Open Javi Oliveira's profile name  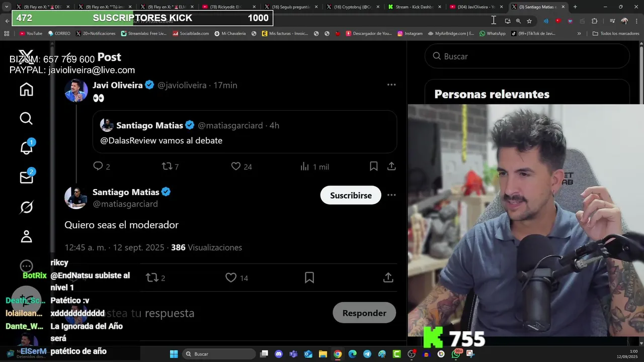point(118,85)
